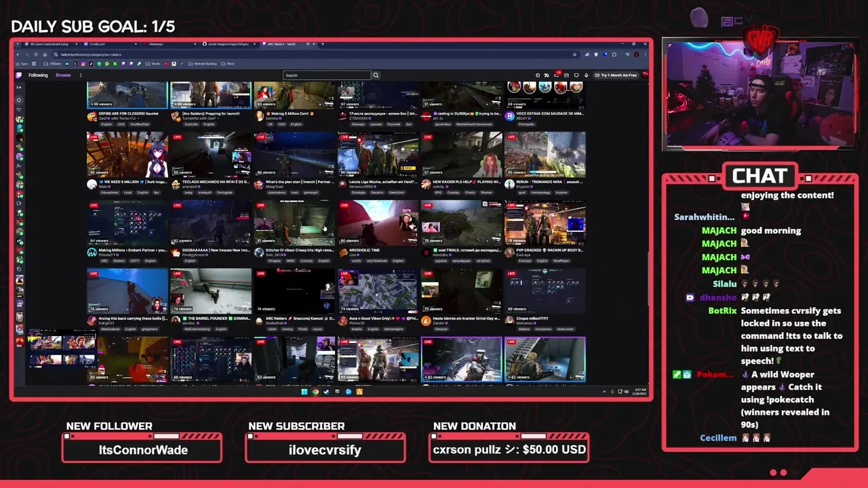Open 'NEW RAIDER PLS HELP' stream thumbnail
Image resolution: width=868 pixels, height=488 pixels.
[462, 155]
